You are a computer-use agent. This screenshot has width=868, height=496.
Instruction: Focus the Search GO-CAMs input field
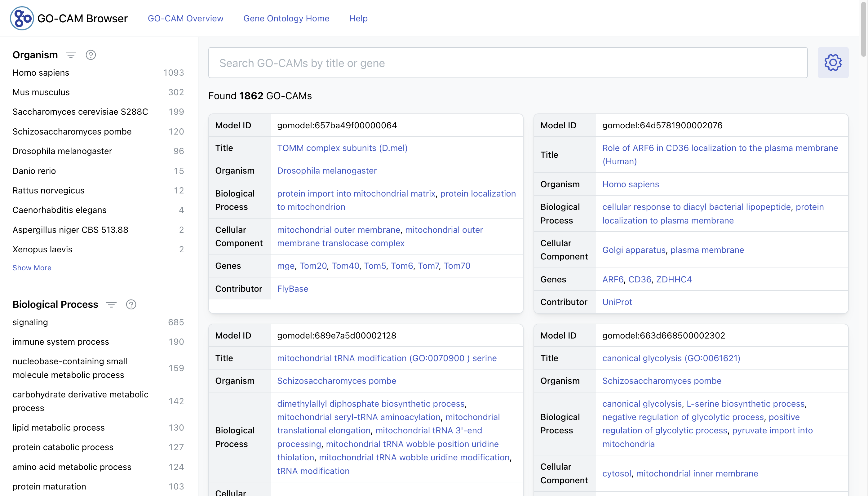[x=507, y=63]
